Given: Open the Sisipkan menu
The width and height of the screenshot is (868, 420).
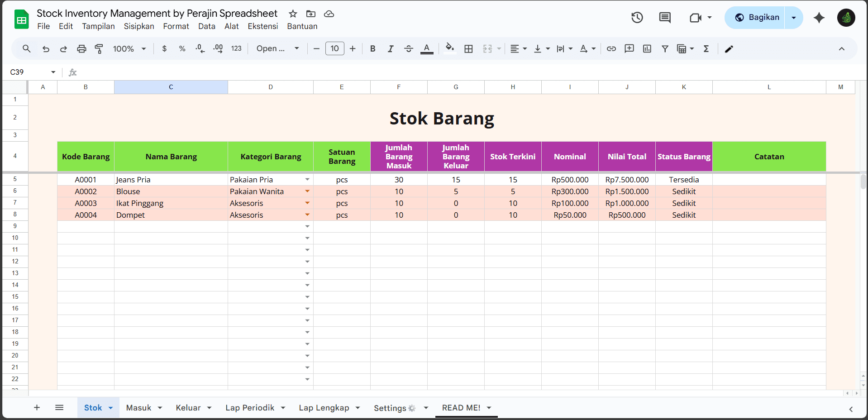Looking at the screenshot, I should (x=138, y=26).
